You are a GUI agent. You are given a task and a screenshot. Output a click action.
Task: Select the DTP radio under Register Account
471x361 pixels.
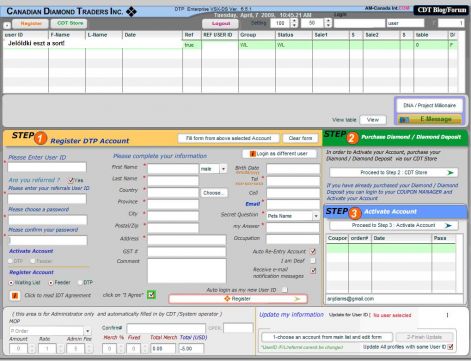point(80,283)
